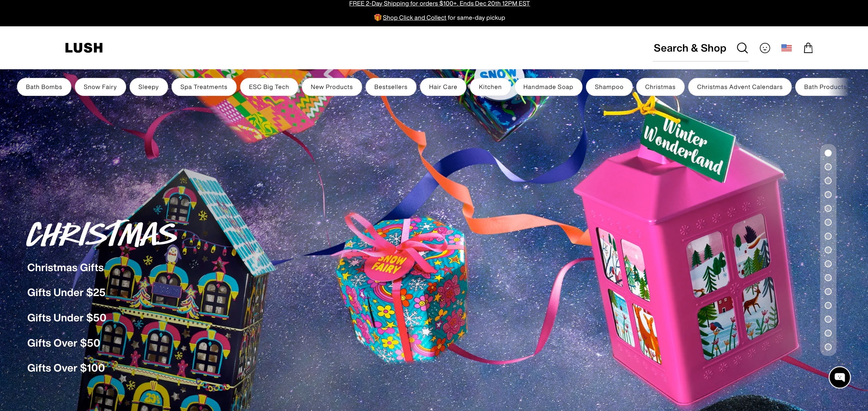This screenshot has height=411, width=868.
Task: Open the smiley face account icon
Action: [x=765, y=48]
